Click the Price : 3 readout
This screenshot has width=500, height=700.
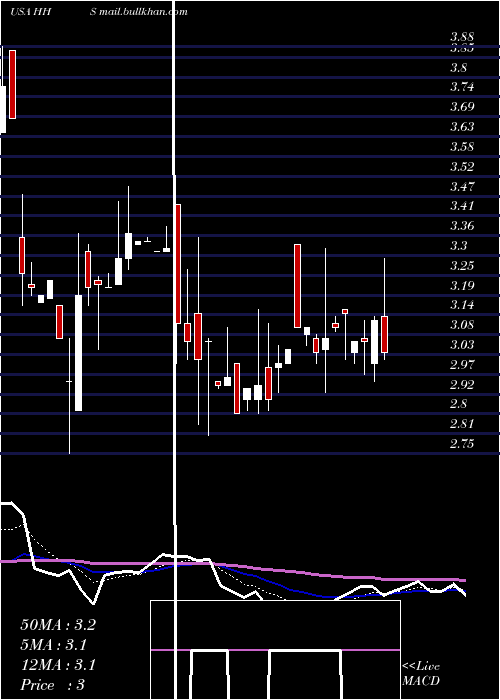[52, 685]
